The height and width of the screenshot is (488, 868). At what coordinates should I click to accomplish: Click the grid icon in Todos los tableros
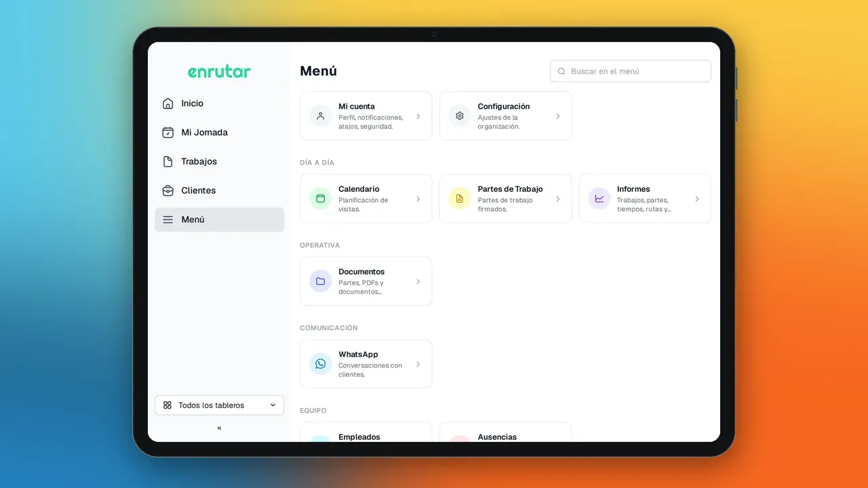pos(167,405)
